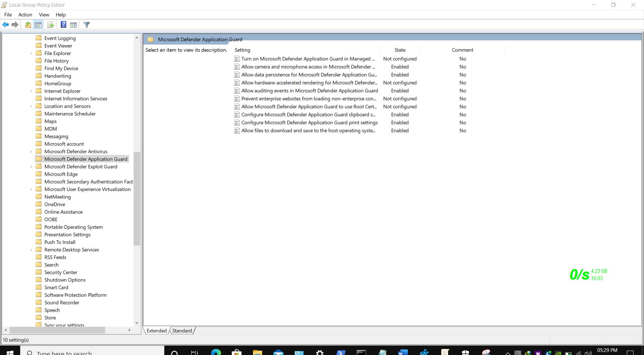Open Windows Settings gear from the taskbar
The image size is (644, 355).
pos(320,352)
